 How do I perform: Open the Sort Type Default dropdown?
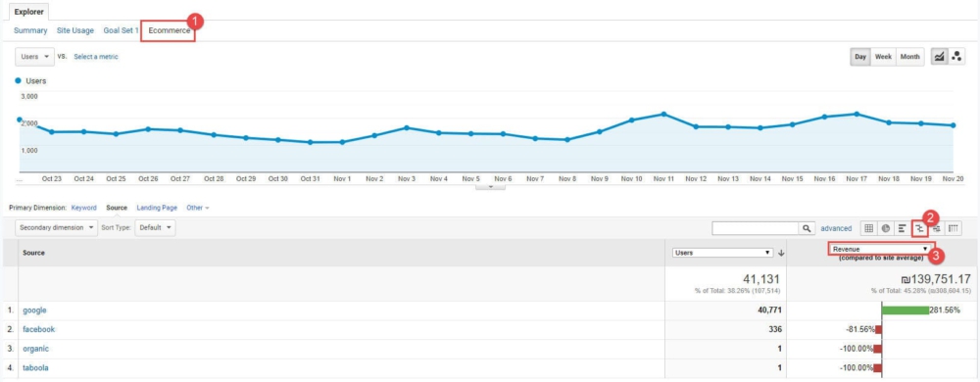[x=155, y=228]
